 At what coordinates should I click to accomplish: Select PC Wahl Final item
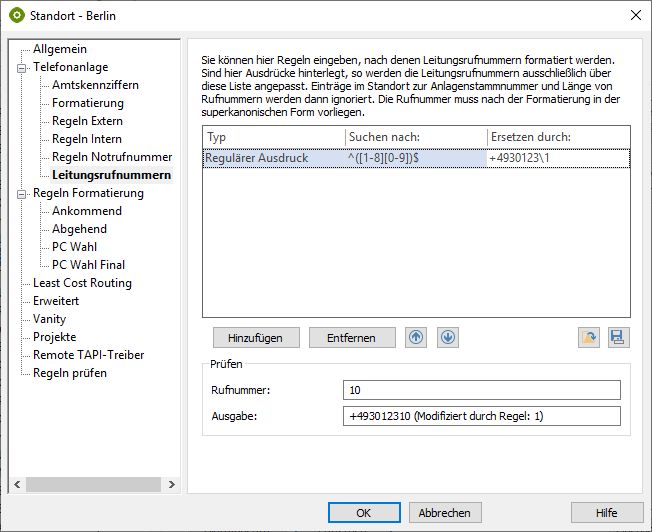(x=88, y=265)
